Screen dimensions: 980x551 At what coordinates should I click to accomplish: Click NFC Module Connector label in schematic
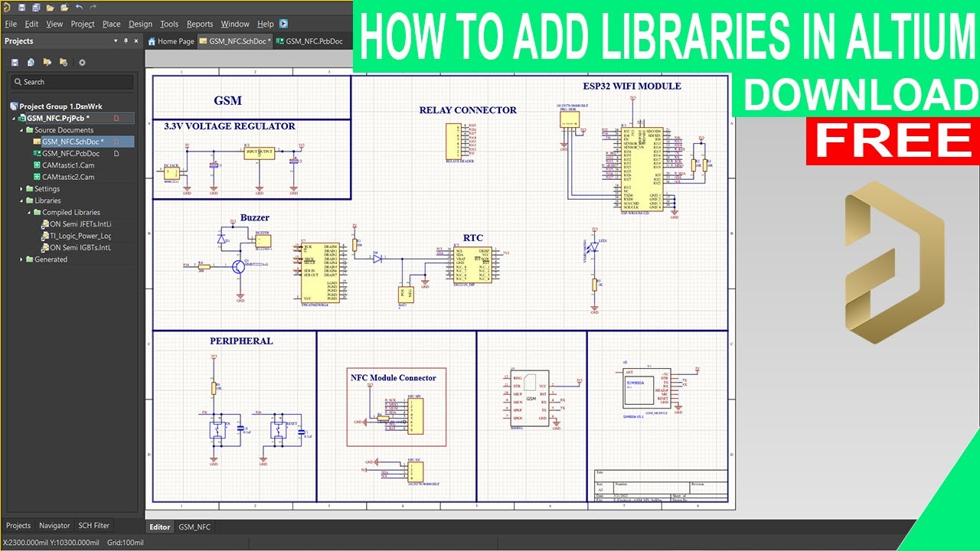[394, 377]
